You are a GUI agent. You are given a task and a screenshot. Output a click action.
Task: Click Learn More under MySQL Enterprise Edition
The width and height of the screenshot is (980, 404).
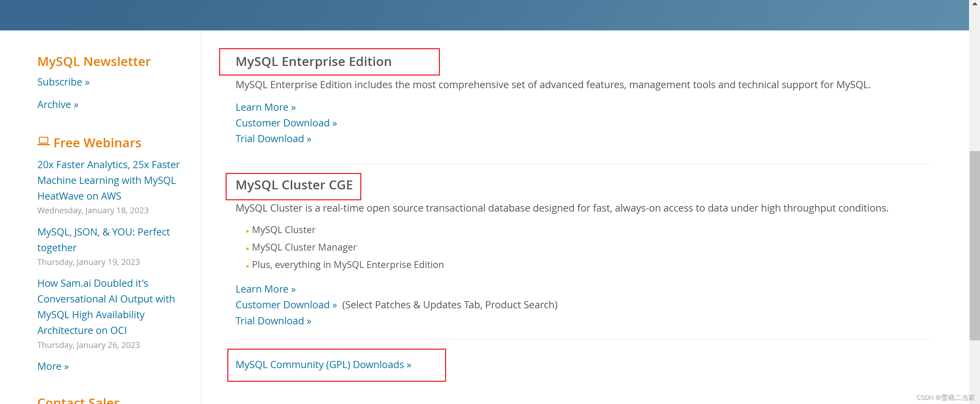[266, 107]
